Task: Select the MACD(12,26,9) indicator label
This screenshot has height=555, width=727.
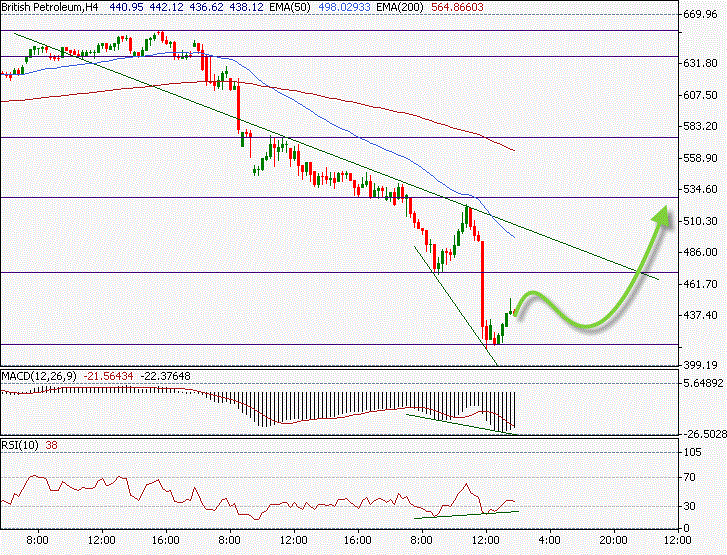Action: (x=39, y=376)
